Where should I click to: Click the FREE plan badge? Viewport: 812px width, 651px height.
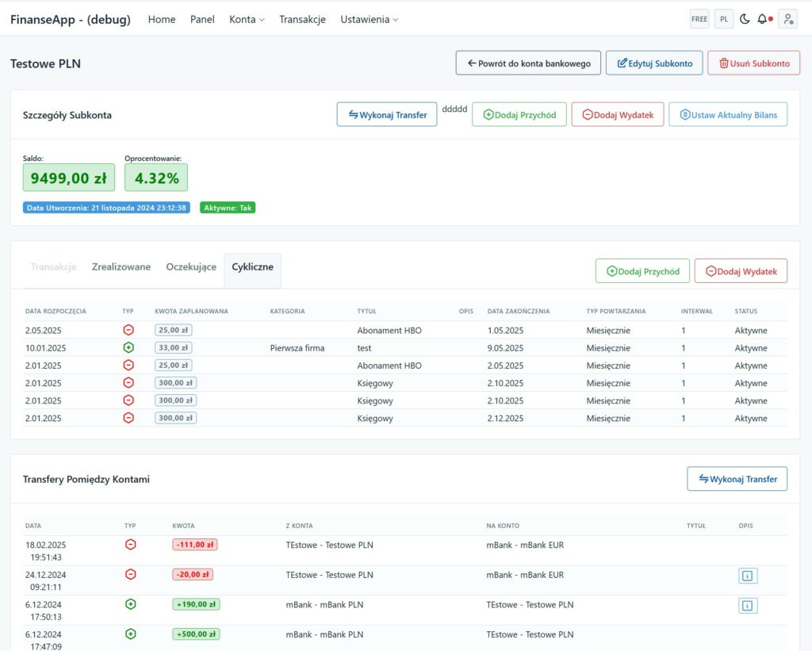click(699, 19)
